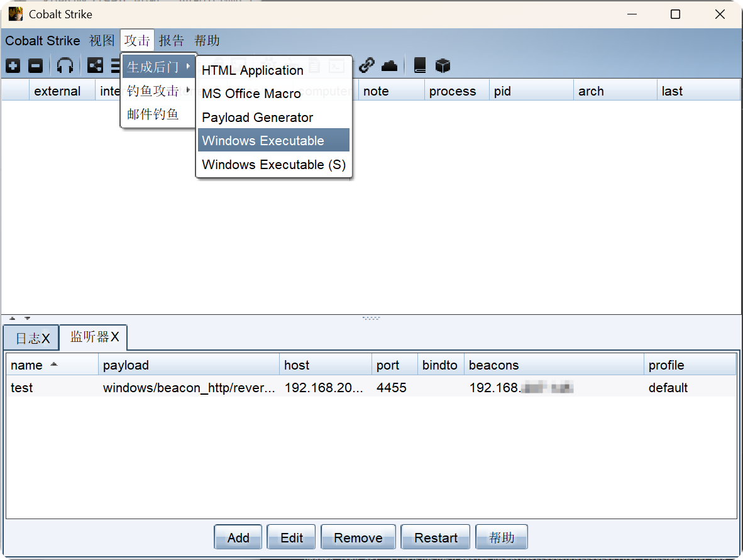The image size is (743, 560).
Task: Expand the 生成后门 submenu
Action: [158, 67]
